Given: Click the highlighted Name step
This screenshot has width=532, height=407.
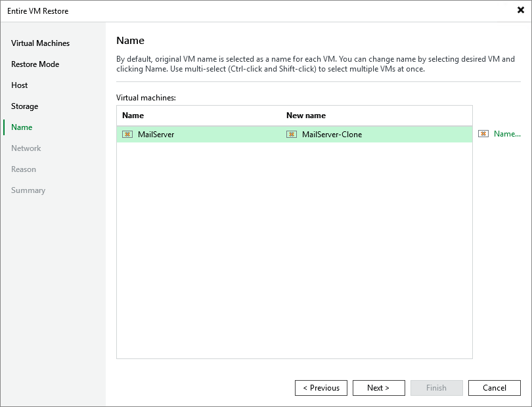Looking at the screenshot, I should click(22, 127).
